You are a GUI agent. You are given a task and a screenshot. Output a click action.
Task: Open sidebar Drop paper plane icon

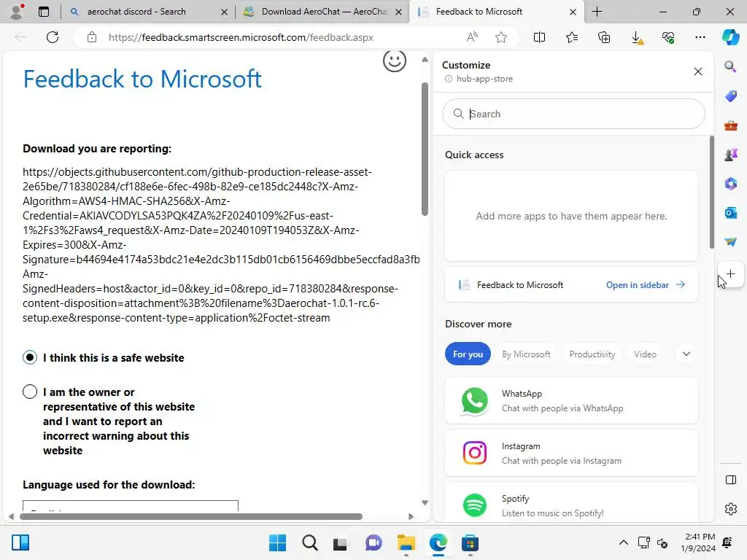tap(731, 242)
